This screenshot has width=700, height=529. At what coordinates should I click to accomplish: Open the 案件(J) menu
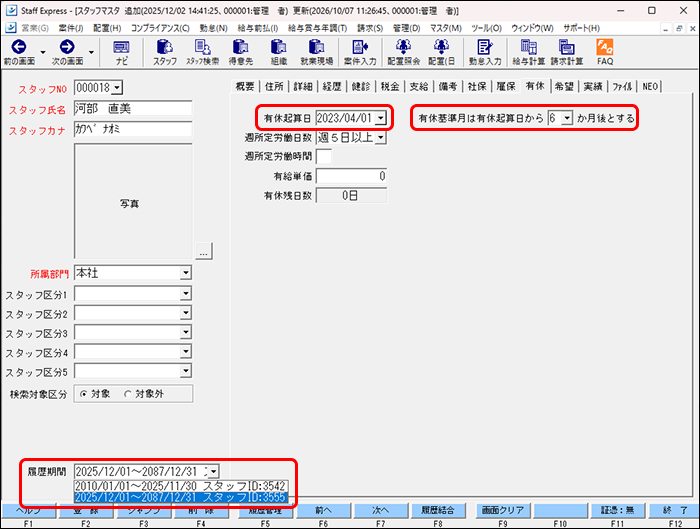click(71, 28)
